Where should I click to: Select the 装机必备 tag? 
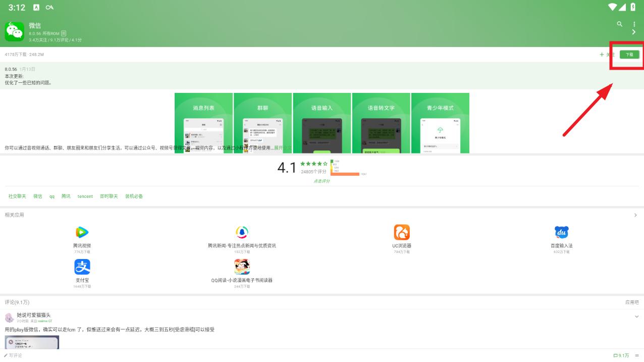coord(134,196)
